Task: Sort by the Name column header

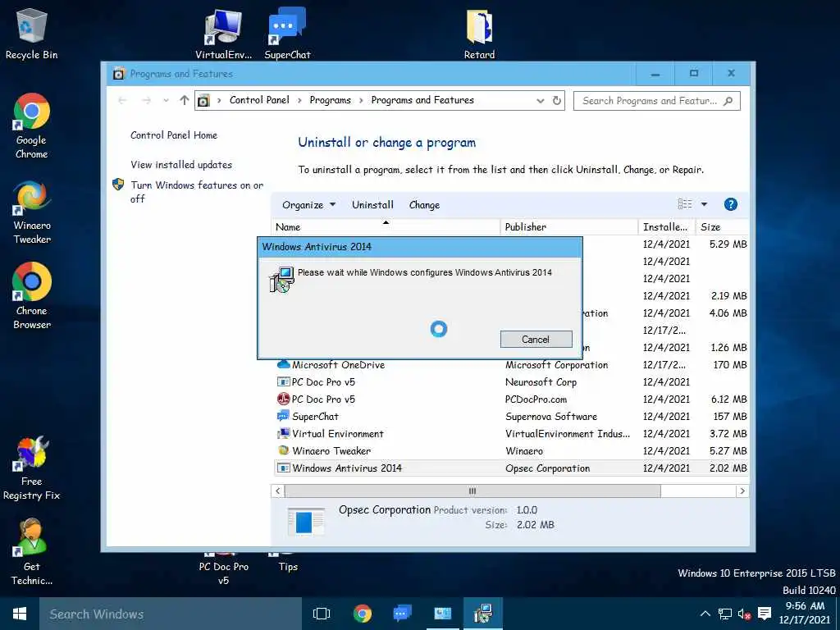Action: (386, 226)
